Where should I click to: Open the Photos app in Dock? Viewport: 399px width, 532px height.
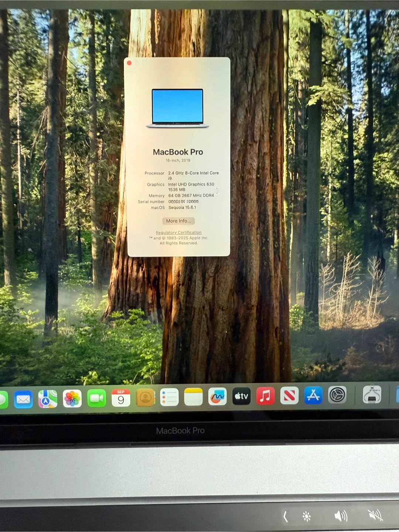click(x=72, y=398)
